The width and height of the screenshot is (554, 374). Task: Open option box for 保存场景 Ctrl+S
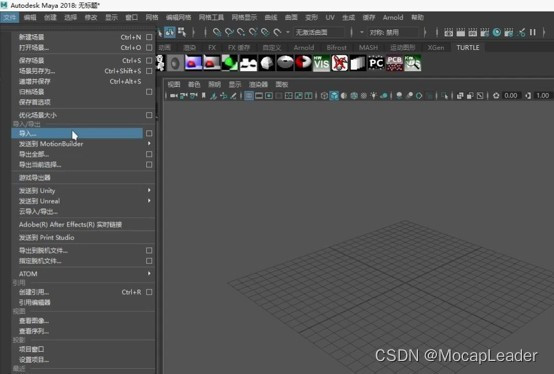pos(149,60)
